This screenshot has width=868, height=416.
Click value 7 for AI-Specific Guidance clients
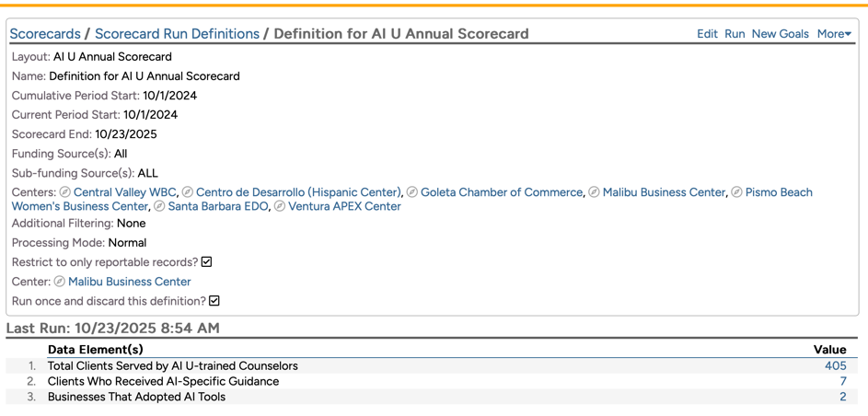coord(842,382)
